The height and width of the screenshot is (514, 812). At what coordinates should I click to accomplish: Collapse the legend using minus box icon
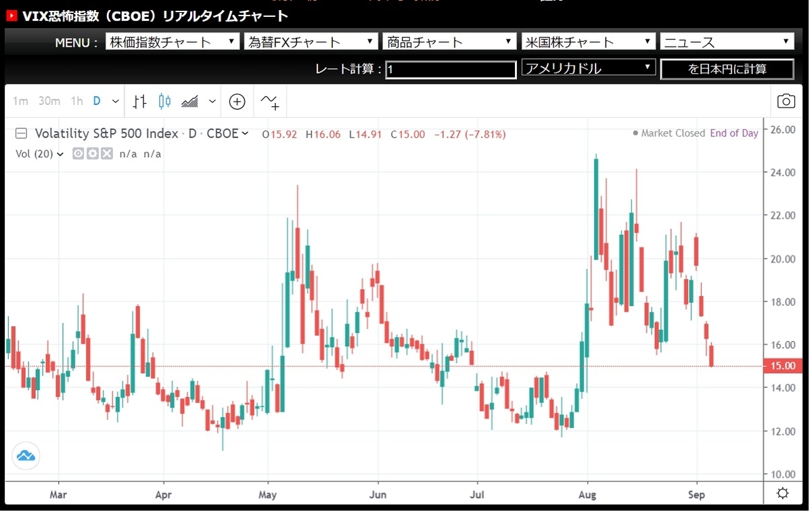point(22,133)
